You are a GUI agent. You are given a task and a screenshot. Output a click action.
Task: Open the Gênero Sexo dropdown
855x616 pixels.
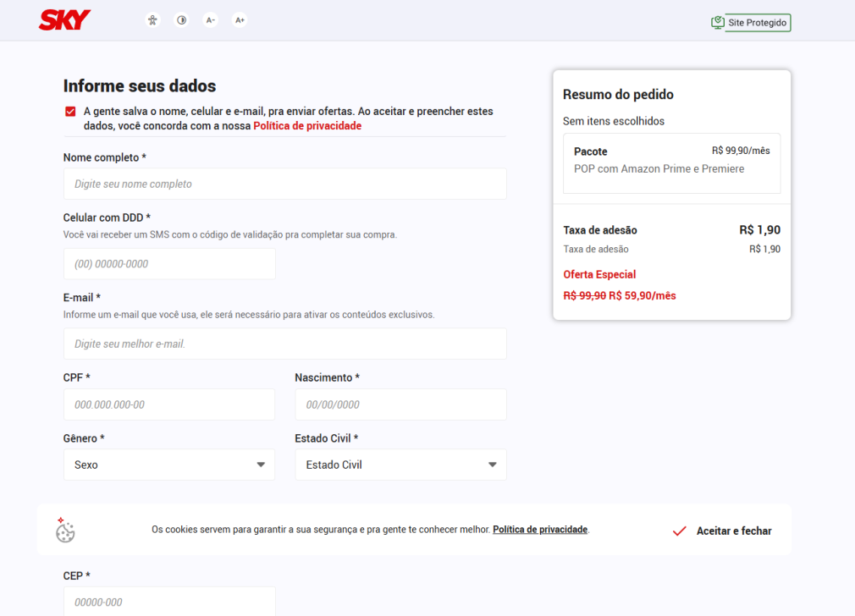click(x=169, y=465)
